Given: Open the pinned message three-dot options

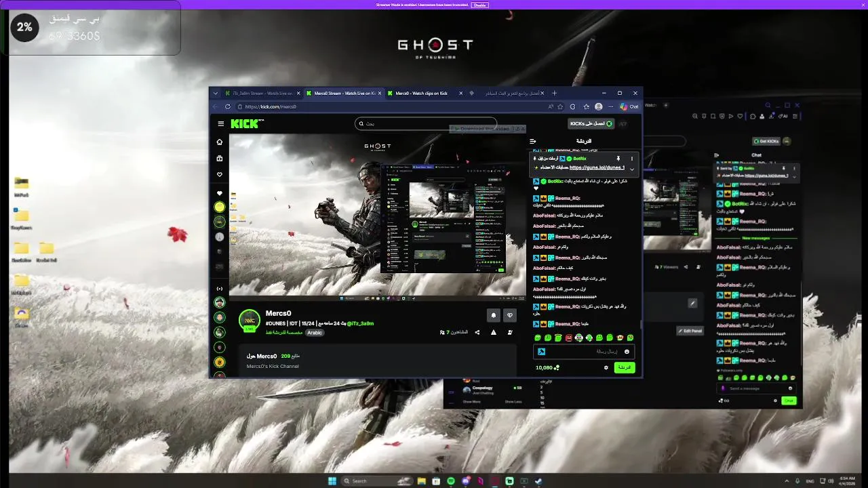Looking at the screenshot, I should pyautogui.click(x=631, y=159).
